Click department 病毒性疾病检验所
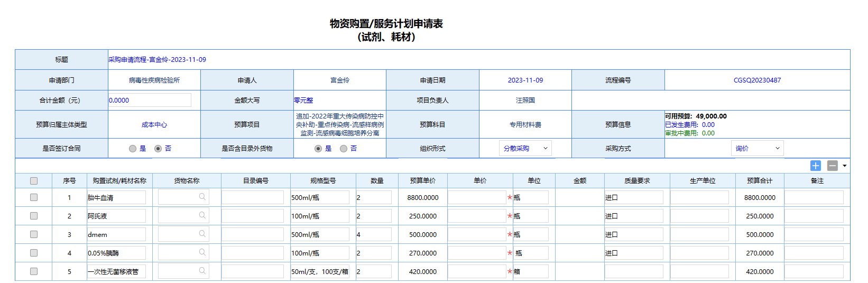The width and height of the screenshot is (868, 283). tap(154, 80)
